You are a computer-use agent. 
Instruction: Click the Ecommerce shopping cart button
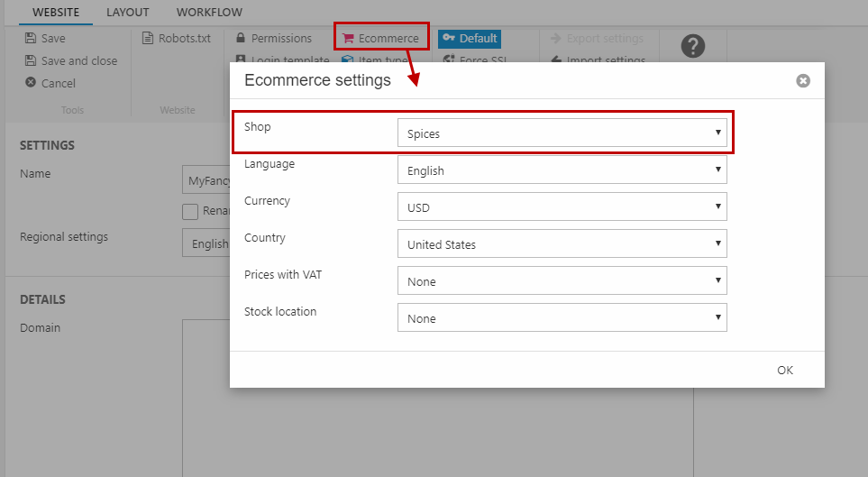380,38
